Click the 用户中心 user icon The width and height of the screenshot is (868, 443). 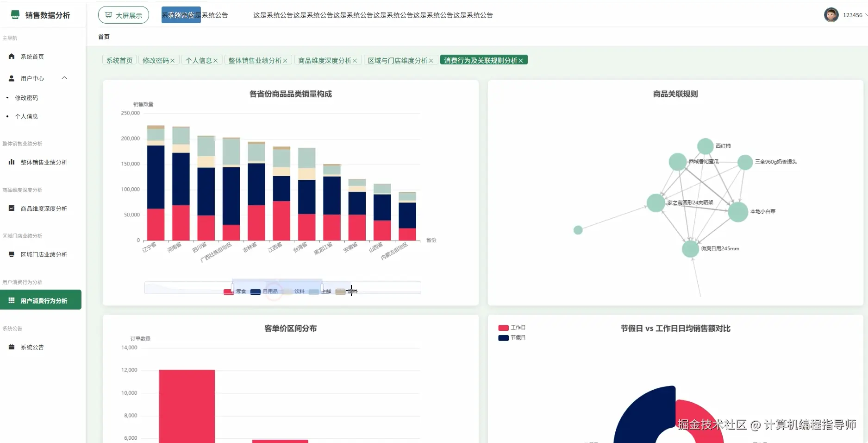tap(11, 78)
